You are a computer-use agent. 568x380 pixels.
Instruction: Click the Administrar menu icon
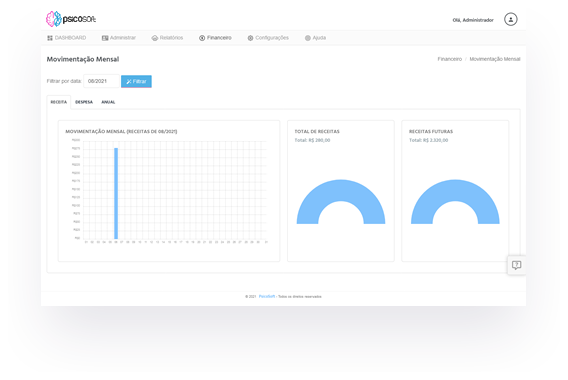105,38
